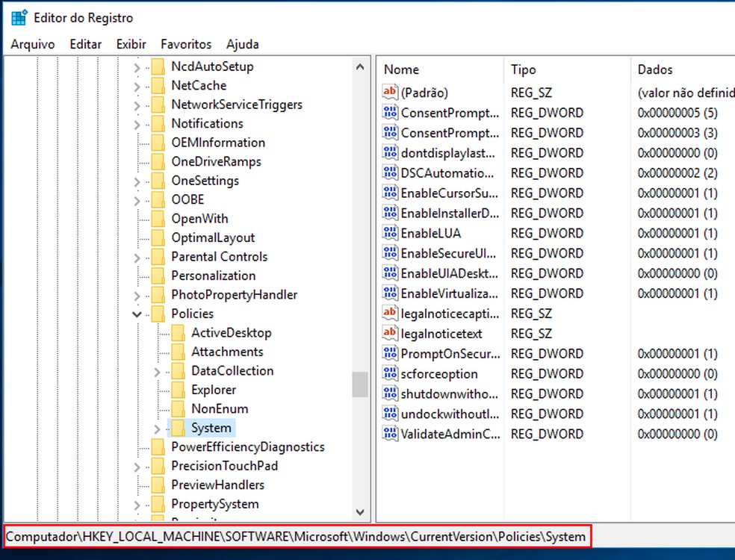The height and width of the screenshot is (560, 735).
Task: Open the Exibir menu
Action: coord(131,44)
